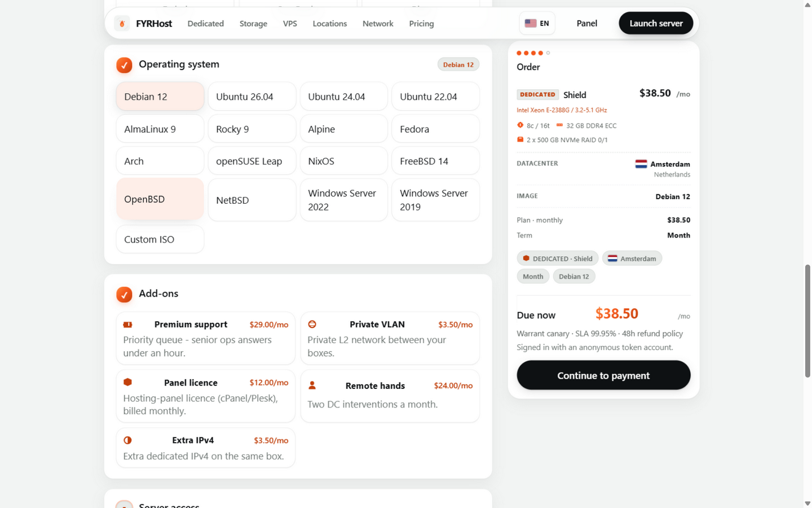Click the Month chip in the order summary

click(x=533, y=277)
